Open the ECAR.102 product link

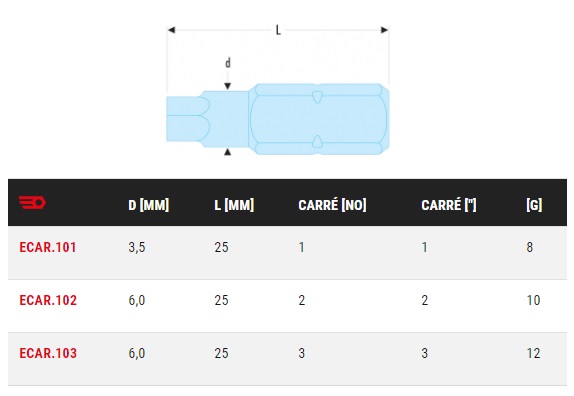point(48,300)
